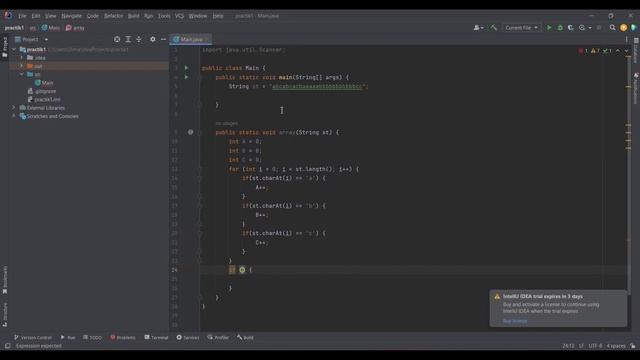The height and width of the screenshot is (360, 640).
Task: Click Select Opened File target icon
Action: (117, 39)
